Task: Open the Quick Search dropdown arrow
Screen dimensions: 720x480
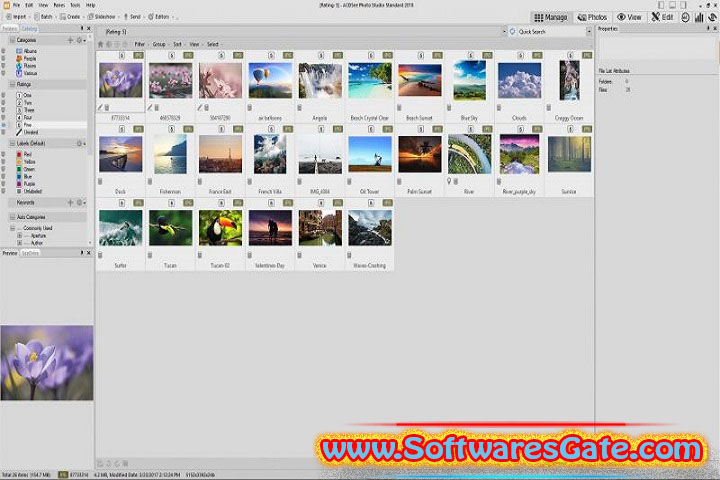Action: (589, 32)
